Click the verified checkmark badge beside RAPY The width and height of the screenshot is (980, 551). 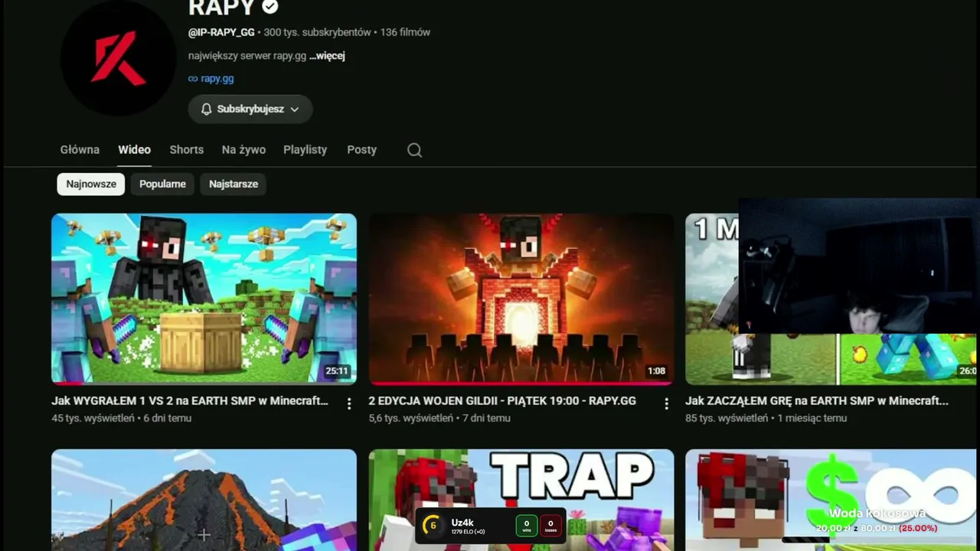[x=269, y=7]
